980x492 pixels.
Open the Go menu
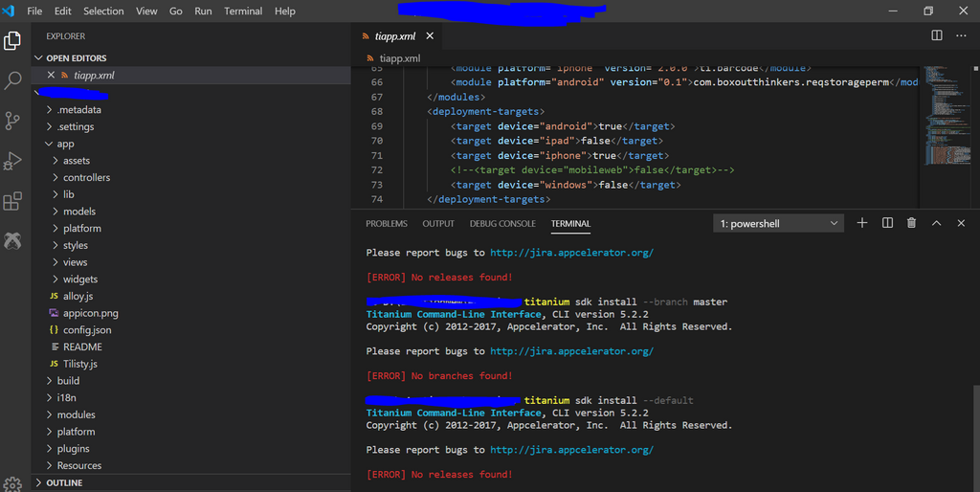(x=176, y=11)
